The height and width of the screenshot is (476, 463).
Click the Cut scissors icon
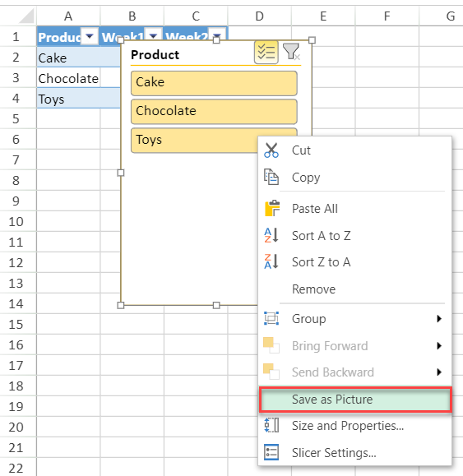[x=271, y=150]
